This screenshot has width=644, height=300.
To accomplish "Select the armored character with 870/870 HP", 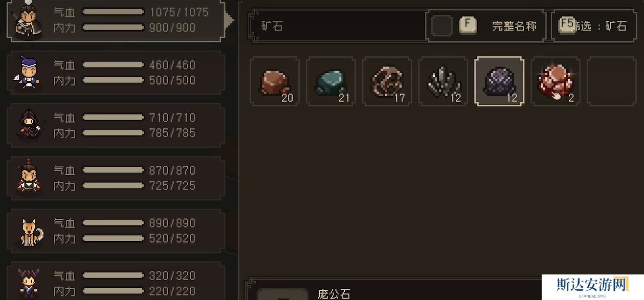I will [116, 178].
